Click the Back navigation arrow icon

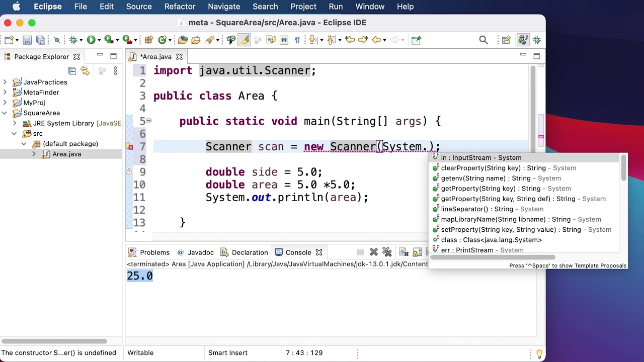pyautogui.click(x=376, y=40)
